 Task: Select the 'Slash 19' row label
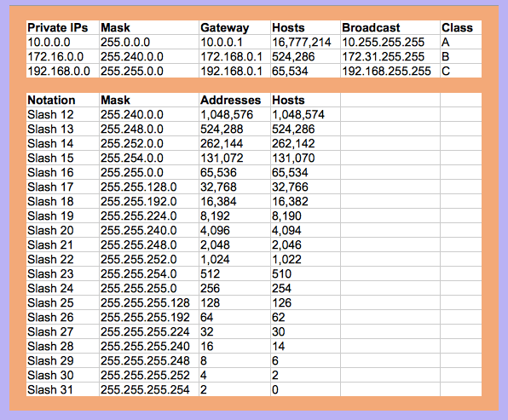click(62, 216)
